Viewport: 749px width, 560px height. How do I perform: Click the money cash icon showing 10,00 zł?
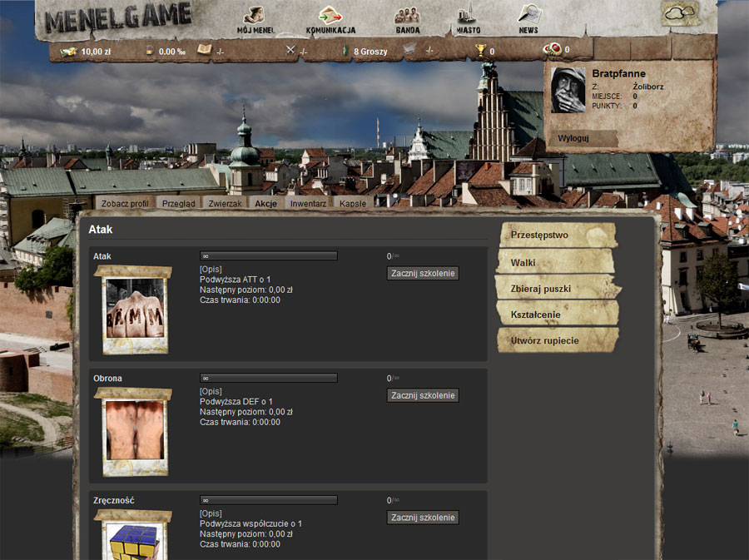(69, 52)
